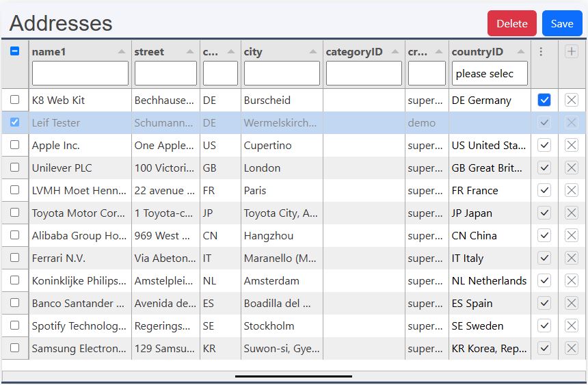Click confirm checkmark on Alibaba row
The image size is (588, 385).
[x=544, y=235]
